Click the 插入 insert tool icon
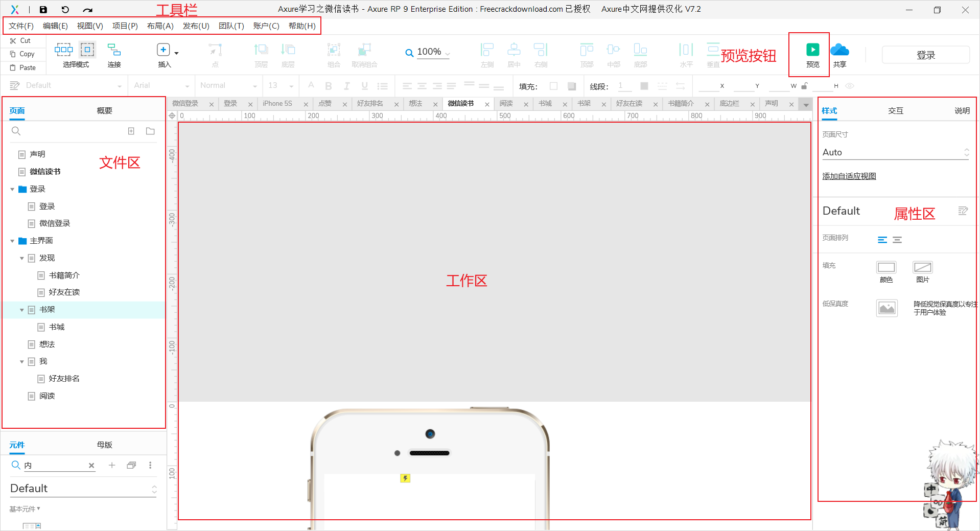The height and width of the screenshot is (531, 980). coord(163,50)
